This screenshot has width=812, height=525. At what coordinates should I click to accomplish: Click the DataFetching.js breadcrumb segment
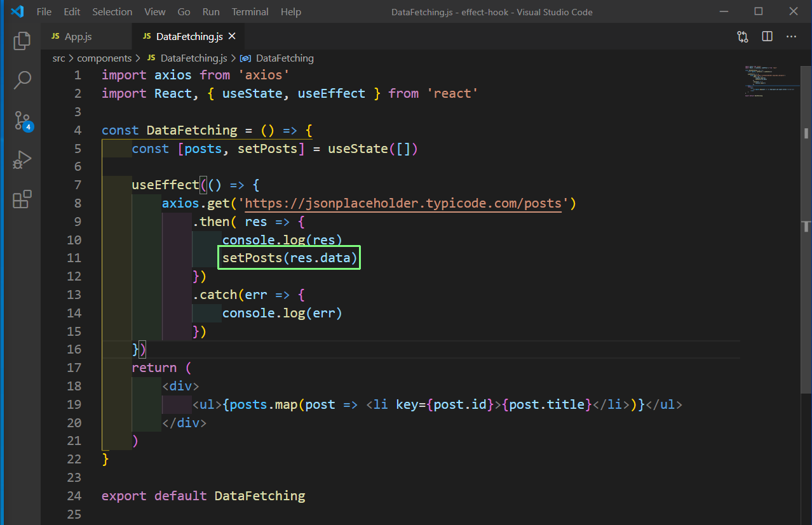click(x=187, y=58)
